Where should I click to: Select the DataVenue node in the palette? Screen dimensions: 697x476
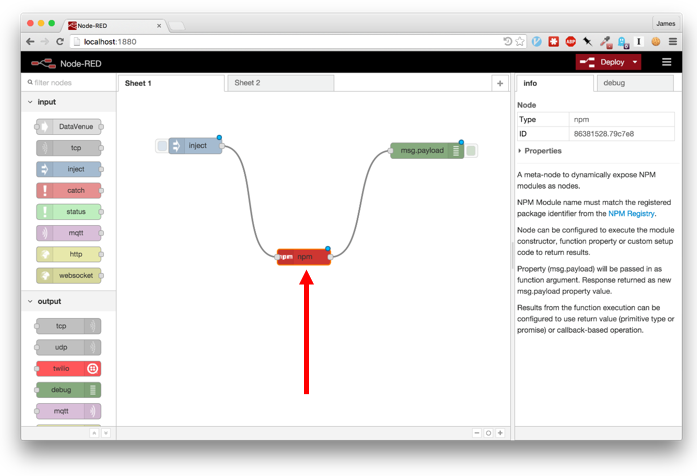coord(69,127)
